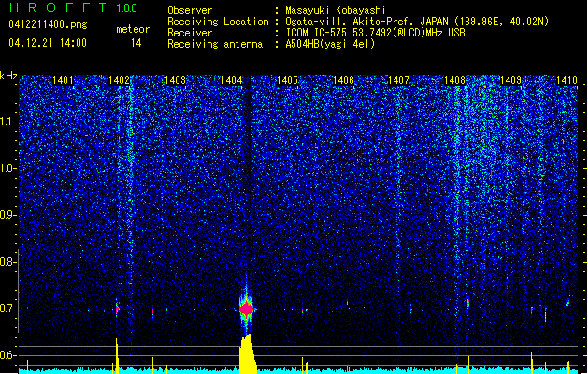Click the 1401 time marker
Image resolution: width=588 pixels, height=374 pixels.
[x=63, y=80]
